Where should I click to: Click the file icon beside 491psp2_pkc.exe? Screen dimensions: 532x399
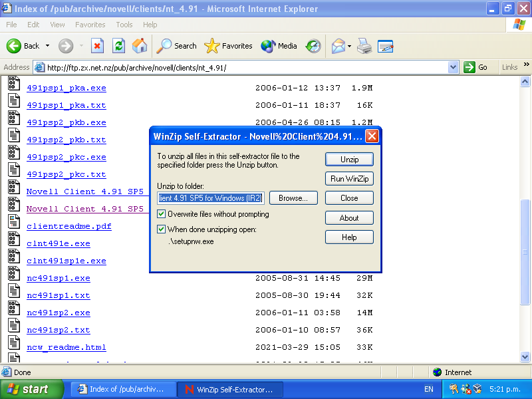coord(14,153)
